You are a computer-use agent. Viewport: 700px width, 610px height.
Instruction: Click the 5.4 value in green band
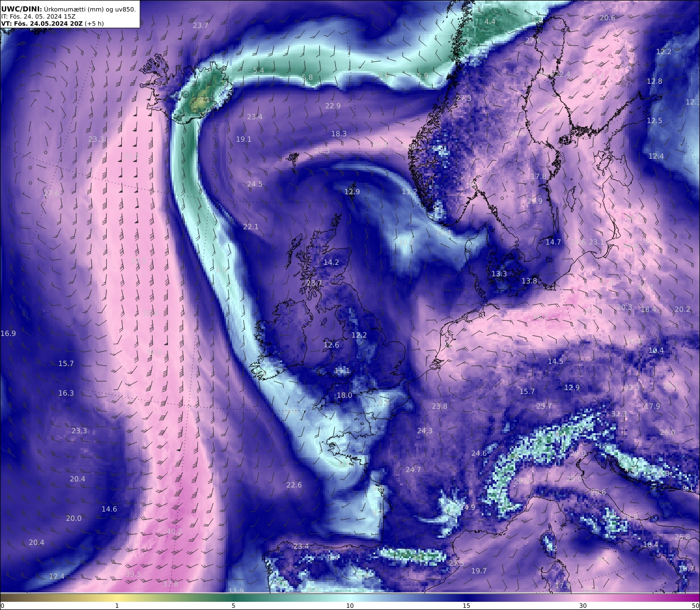pos(259,71)
